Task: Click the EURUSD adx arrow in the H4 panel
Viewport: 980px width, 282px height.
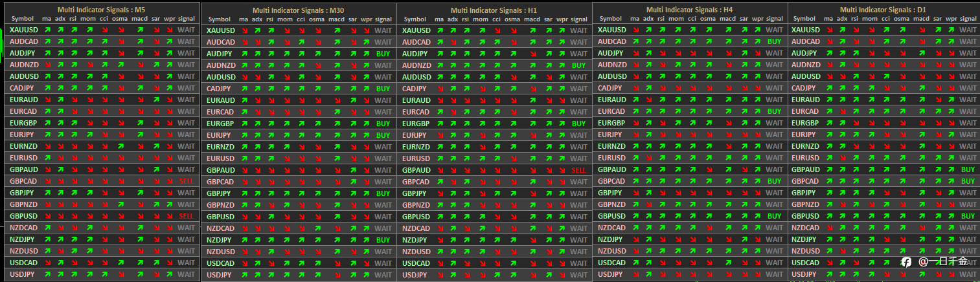Action: pyautogui.click(x=648, y=158)
